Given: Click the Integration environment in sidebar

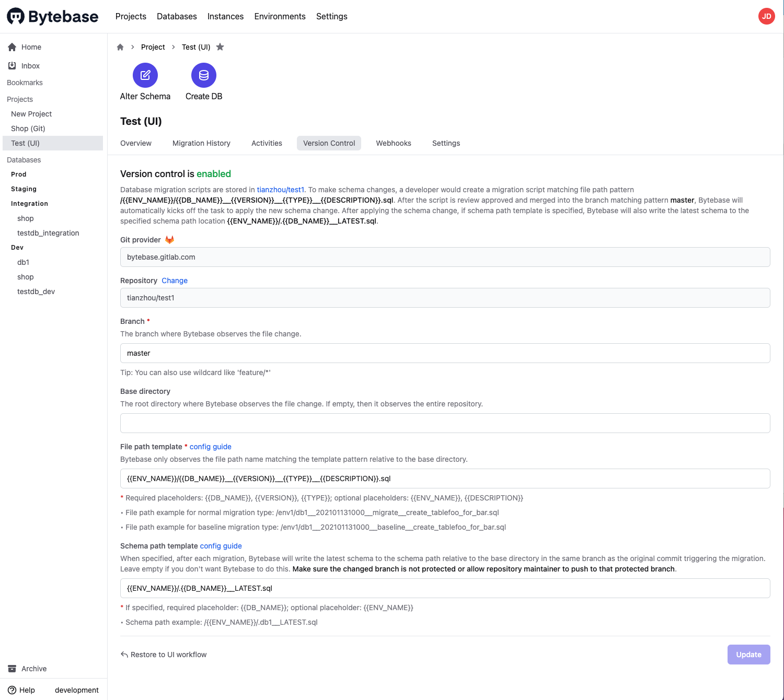Looking at the screenshot, I should 29,204.
